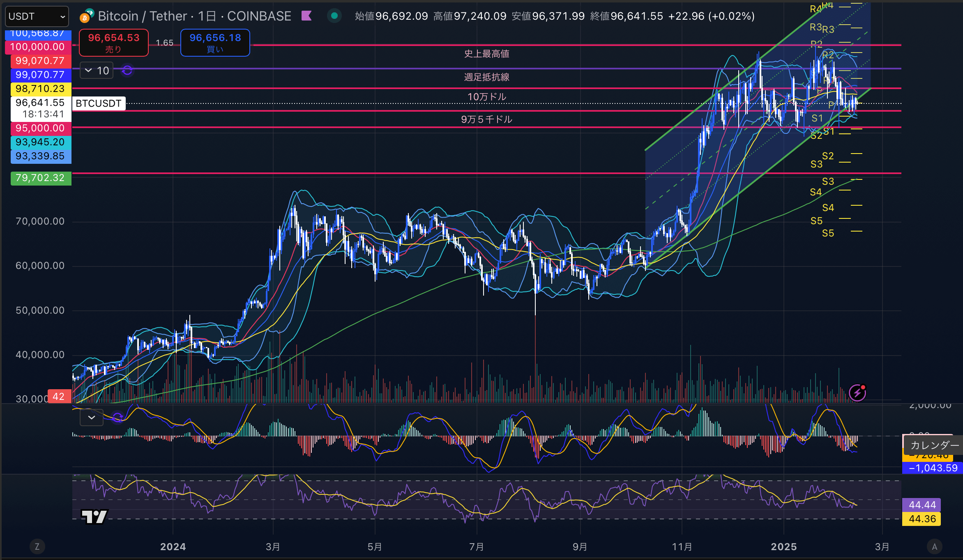Screen dimensions: 963x560
Task: Click the blue 買い buy button
Action: [x=215, y=43]
